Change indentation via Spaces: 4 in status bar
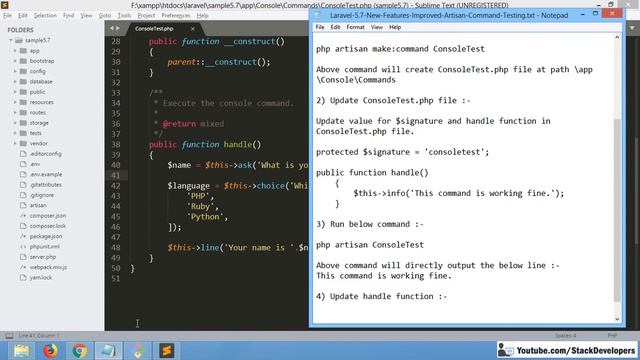640x360 pixels. pyautogui.click(x=565, y=336)
